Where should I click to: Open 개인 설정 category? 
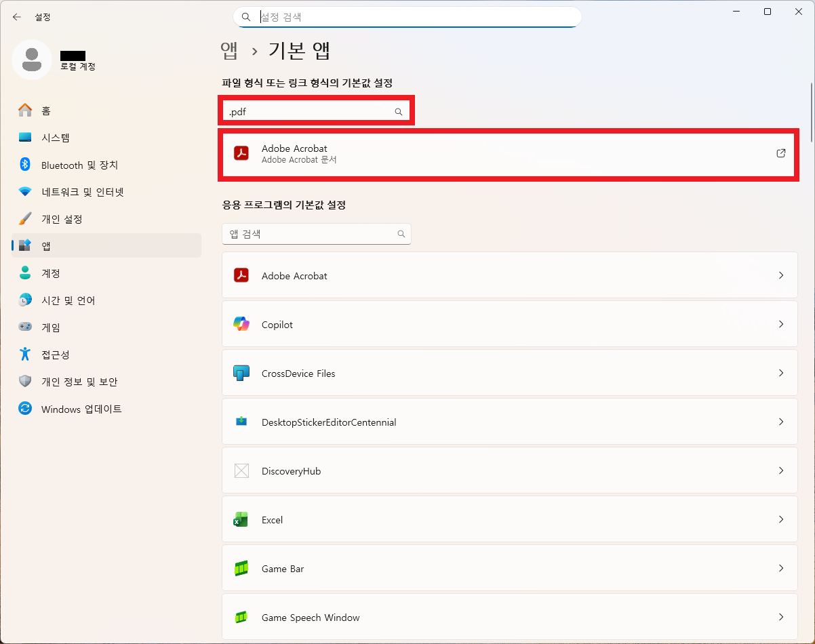[106, 219]
